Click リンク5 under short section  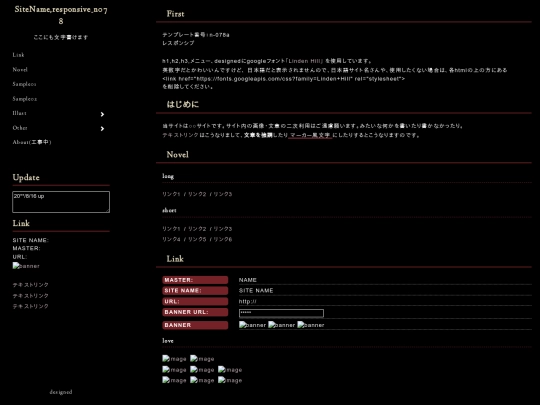coord(197,239)
